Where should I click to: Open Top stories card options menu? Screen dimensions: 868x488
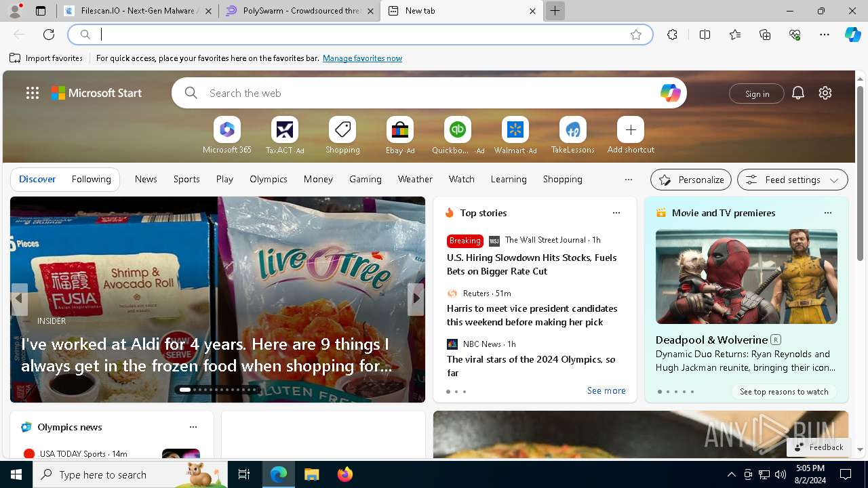click(616, 213)
